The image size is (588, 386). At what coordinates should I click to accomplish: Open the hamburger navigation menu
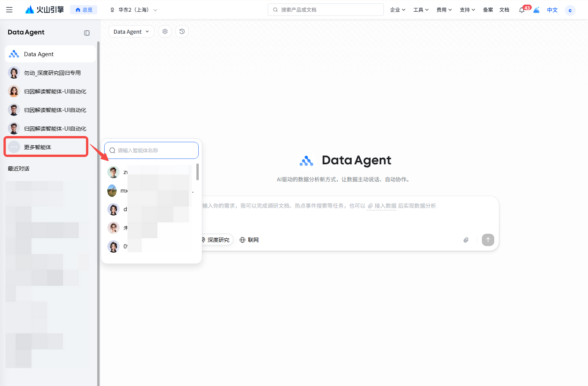tap(9, 10)
